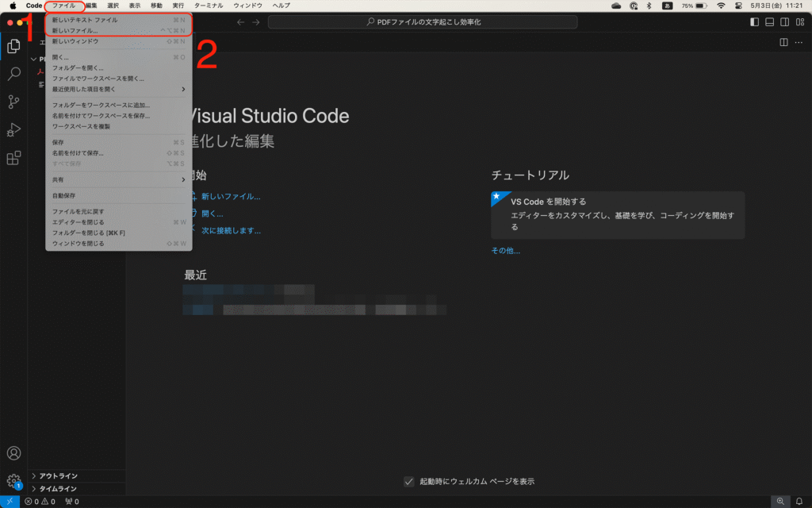This screenshot has width=812, height=508.
Task: Click 開く... link on Welcome page
Action: [213, 214]
